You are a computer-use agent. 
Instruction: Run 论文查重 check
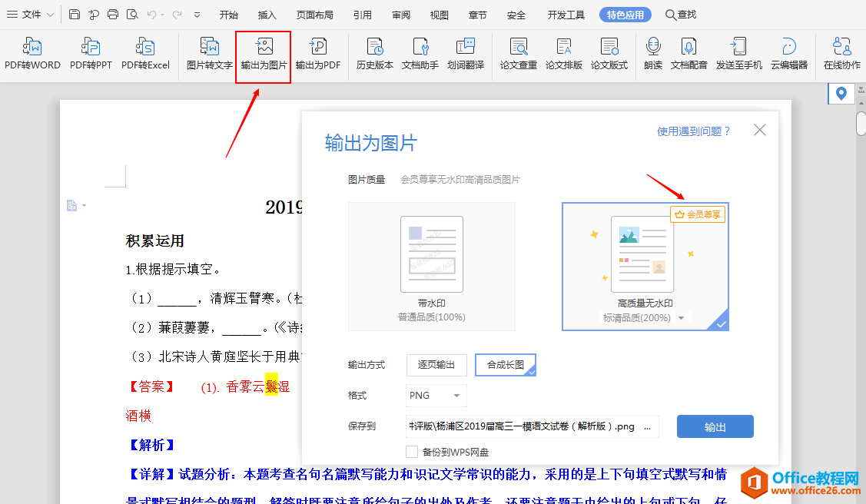click(x=518, y=54)
